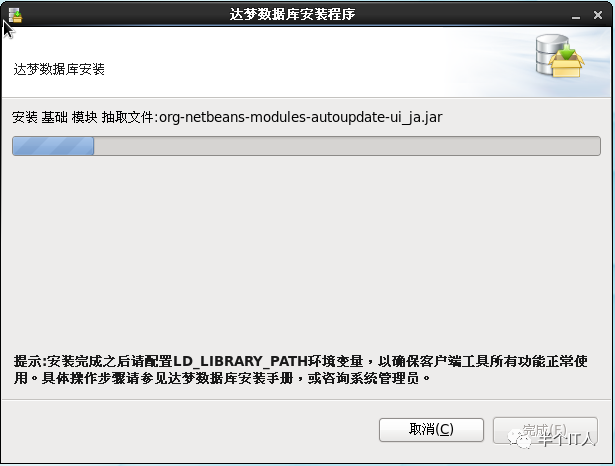Click the 安装 基础 模块 status text
This screenshot has height=466, width=615.
[x=55, y=117]
